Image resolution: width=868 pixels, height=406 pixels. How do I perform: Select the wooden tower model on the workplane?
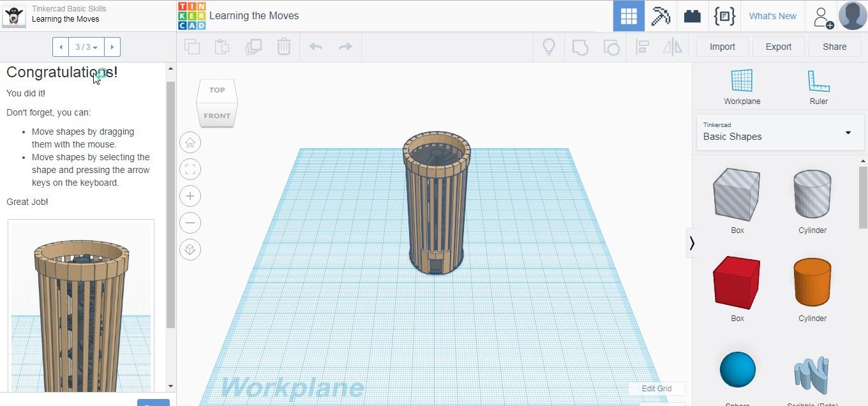437,203
